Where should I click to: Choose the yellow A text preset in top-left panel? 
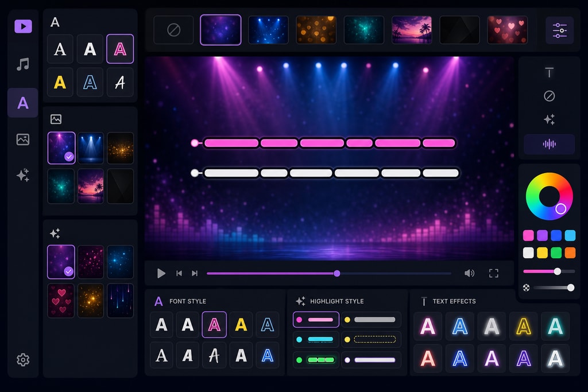60,82
